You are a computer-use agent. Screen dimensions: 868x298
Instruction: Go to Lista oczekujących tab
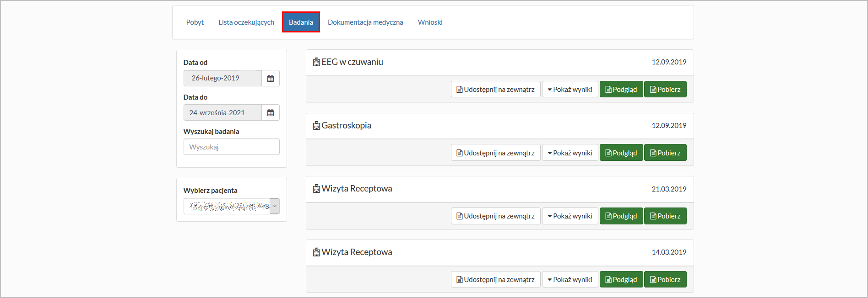246,22
